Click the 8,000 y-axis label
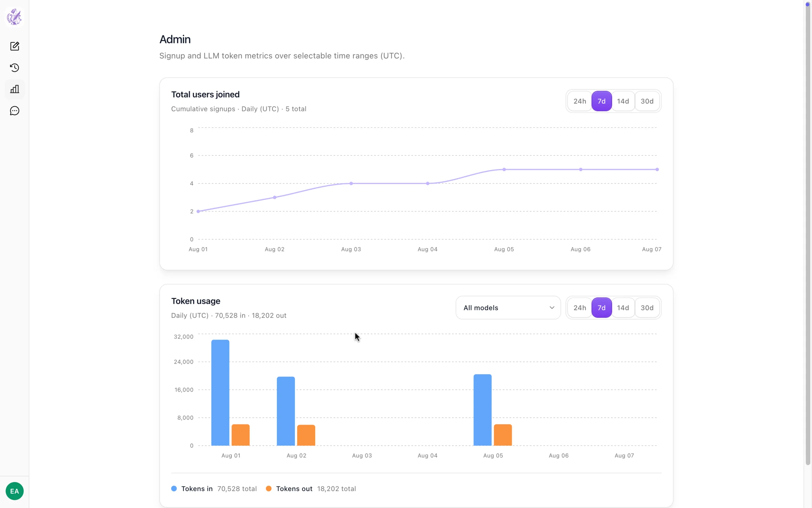This screenshot has width=812, height=508. [185, 418]
